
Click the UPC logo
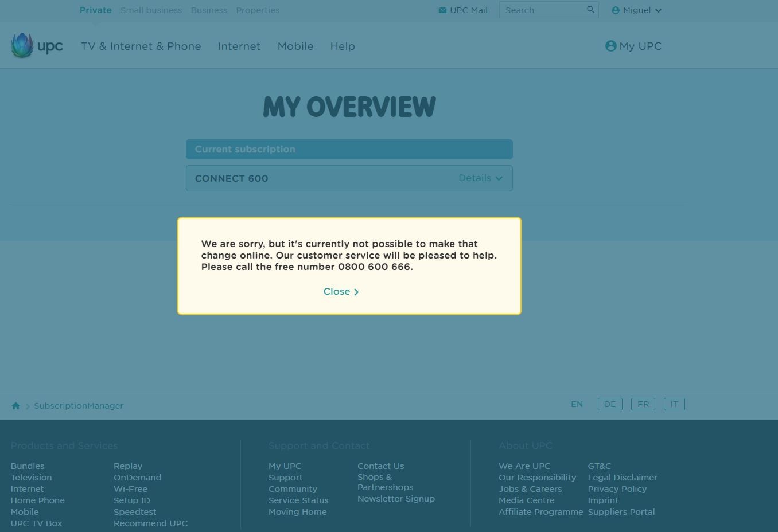(37, 46)
